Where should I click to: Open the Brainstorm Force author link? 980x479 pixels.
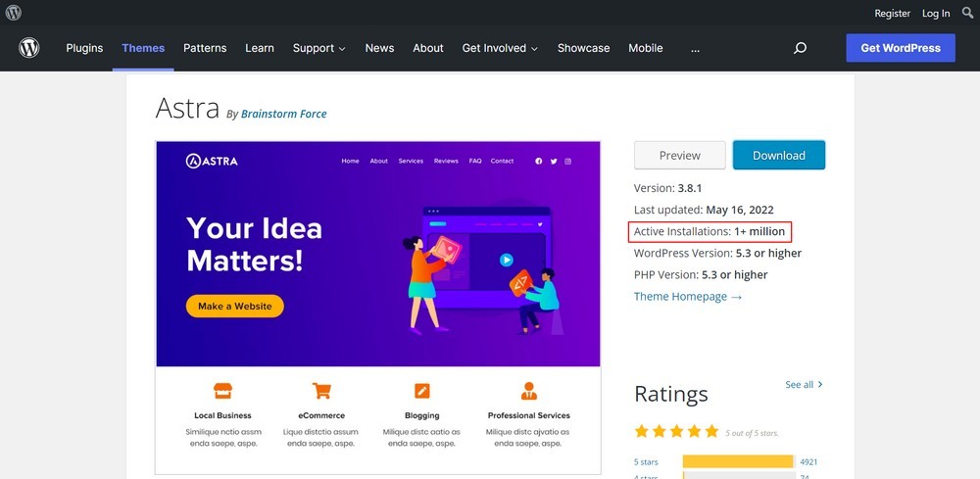tap(283, 114)
